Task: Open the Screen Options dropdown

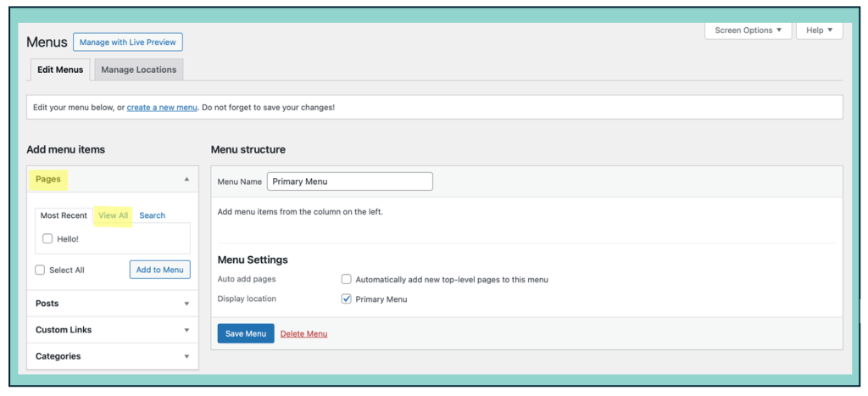Action: pos(748,31)
